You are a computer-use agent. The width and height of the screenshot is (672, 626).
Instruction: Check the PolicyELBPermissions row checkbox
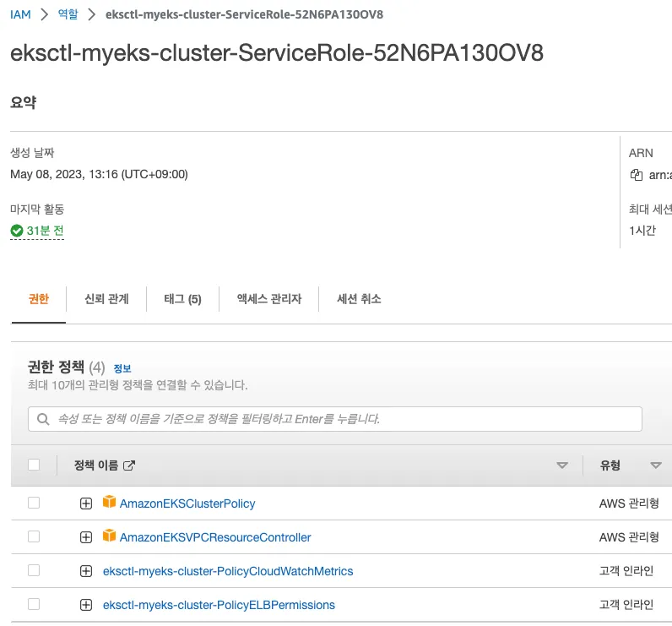coord(34,604)
